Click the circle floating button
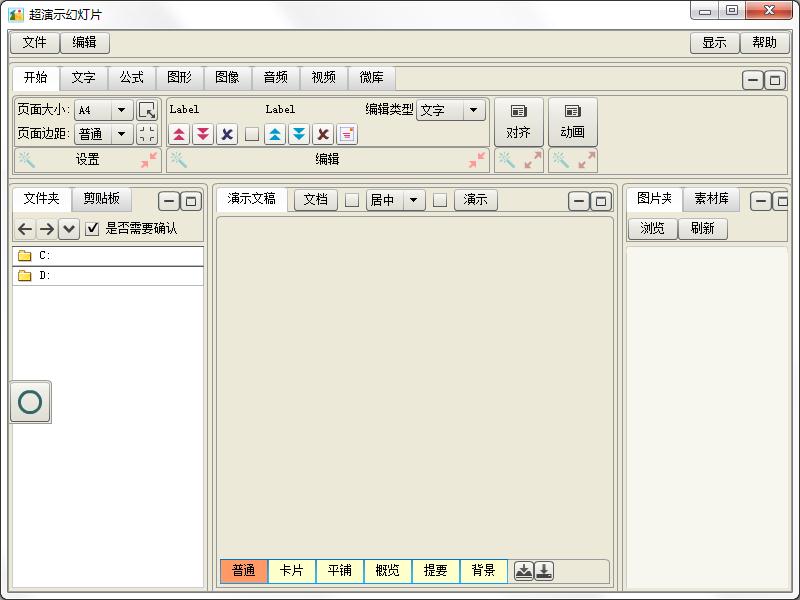The image size is (800, 600). tap(30, 402)
